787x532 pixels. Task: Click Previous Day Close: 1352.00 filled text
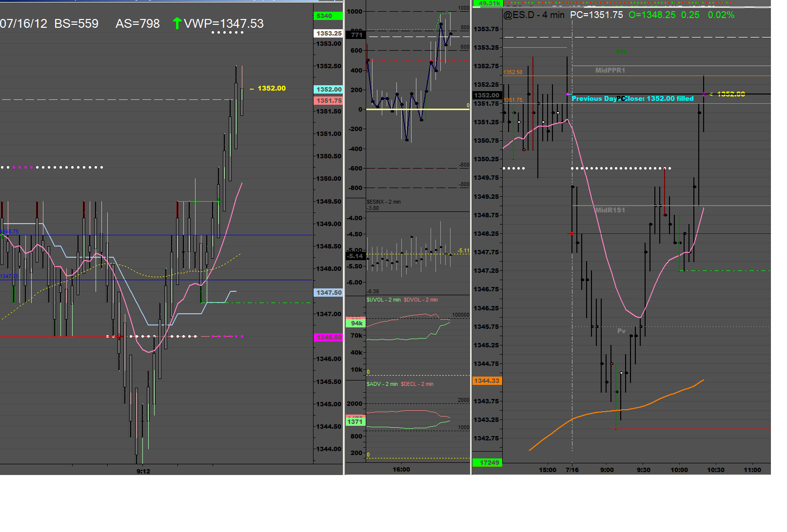pos(632,98)
